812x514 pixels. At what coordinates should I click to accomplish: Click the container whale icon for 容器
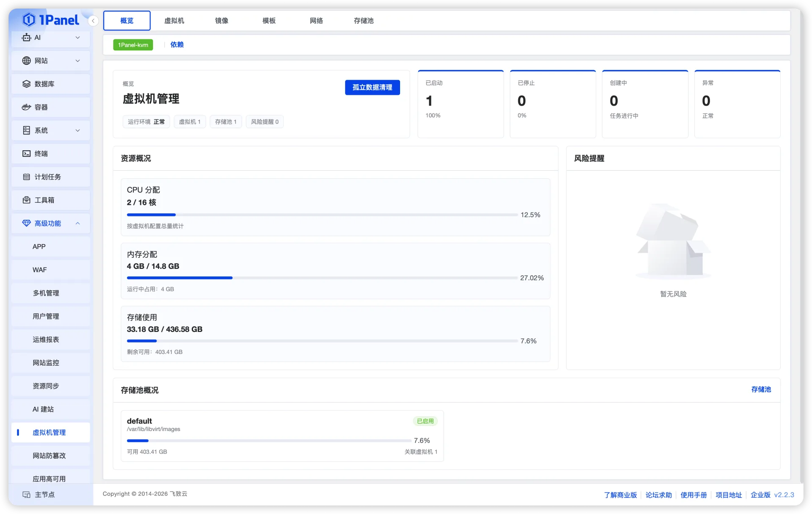26,107
